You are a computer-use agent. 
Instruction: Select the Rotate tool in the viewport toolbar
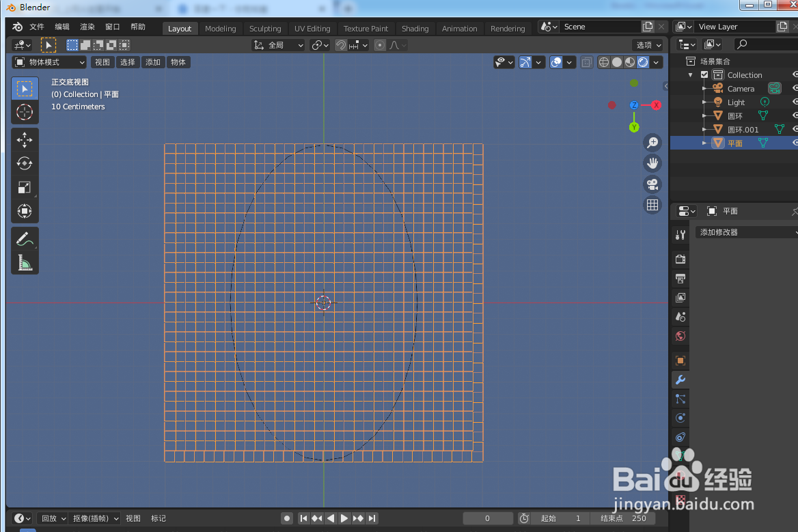point(25,163)
